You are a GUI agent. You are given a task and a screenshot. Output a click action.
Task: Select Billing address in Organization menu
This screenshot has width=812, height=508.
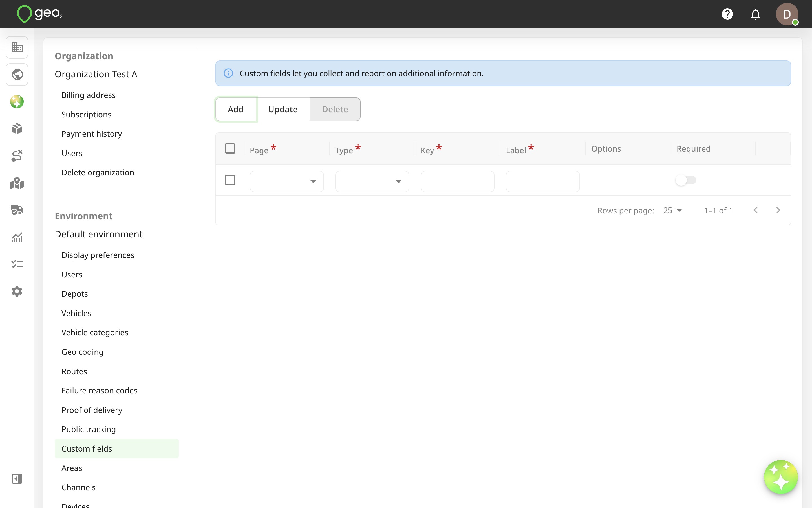(89, 95)
